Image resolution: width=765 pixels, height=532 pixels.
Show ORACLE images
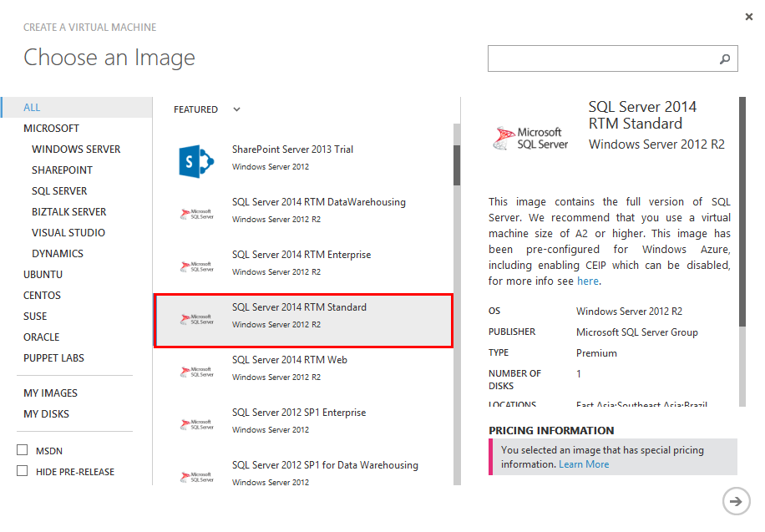(x=42, y=337)
